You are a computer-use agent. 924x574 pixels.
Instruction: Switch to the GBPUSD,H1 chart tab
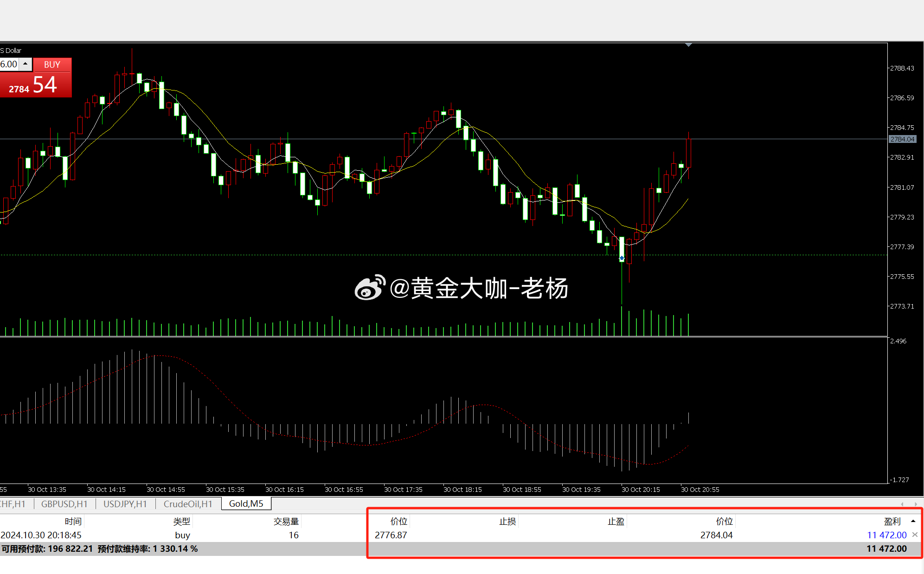tap(64, 504)
